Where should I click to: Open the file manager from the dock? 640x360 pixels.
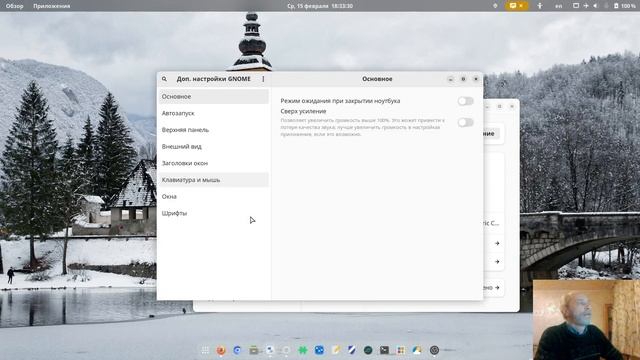[253, 350]
